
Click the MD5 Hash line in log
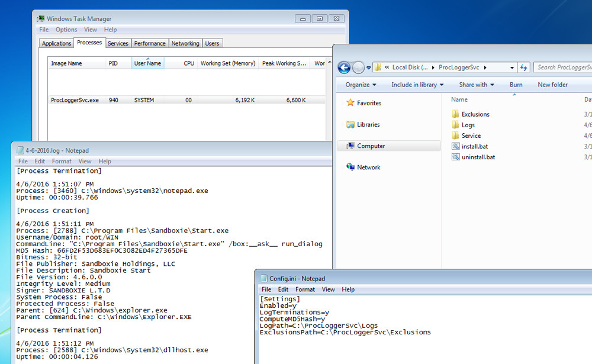point(102,250)
